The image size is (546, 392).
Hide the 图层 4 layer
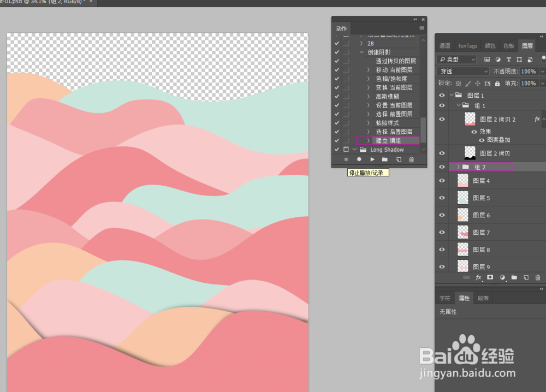click(441, 180)
